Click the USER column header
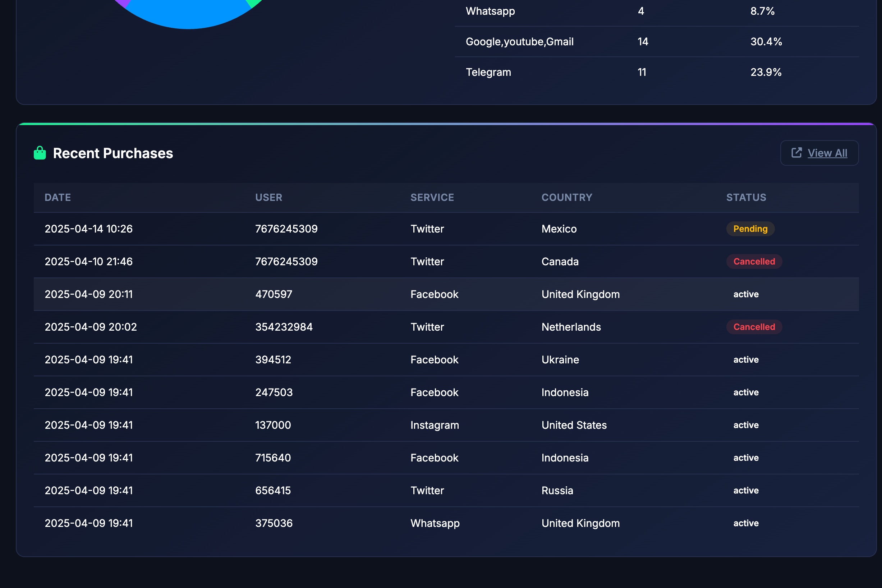The height and width of the screenshot is (588, 882). tap(268, 197)
